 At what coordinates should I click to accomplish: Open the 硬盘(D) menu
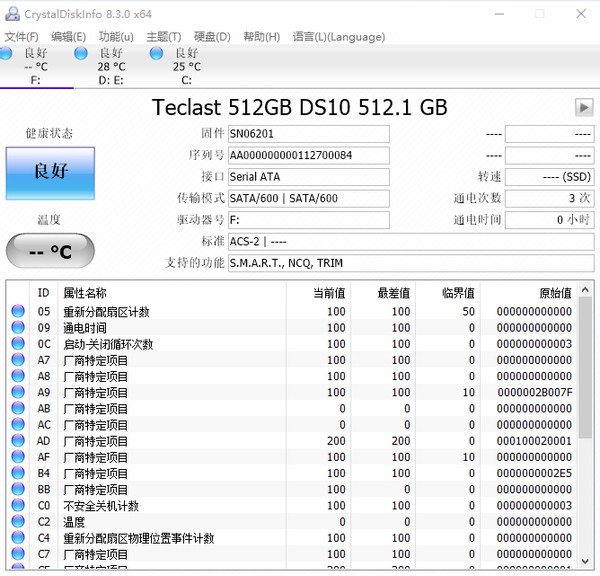coord(212,37)
